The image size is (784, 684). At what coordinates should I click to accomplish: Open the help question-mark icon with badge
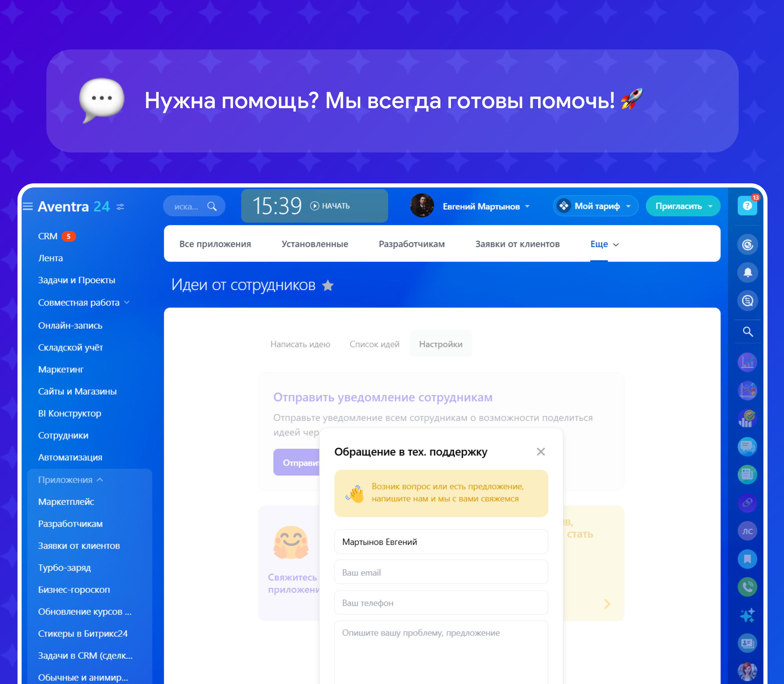(747, 206)
